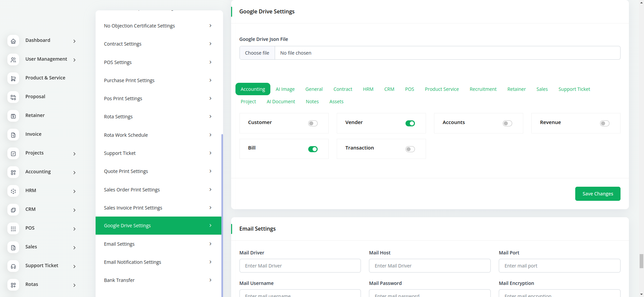The width and height of the screenshot is (644, 297).
Task: Enable the Customer toggle switch
Action: click(x=313, y=123)
